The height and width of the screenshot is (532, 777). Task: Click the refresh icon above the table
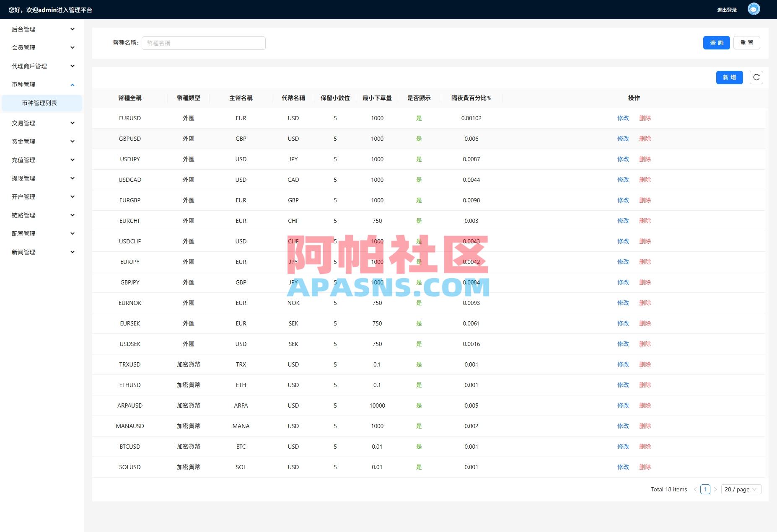756,77
